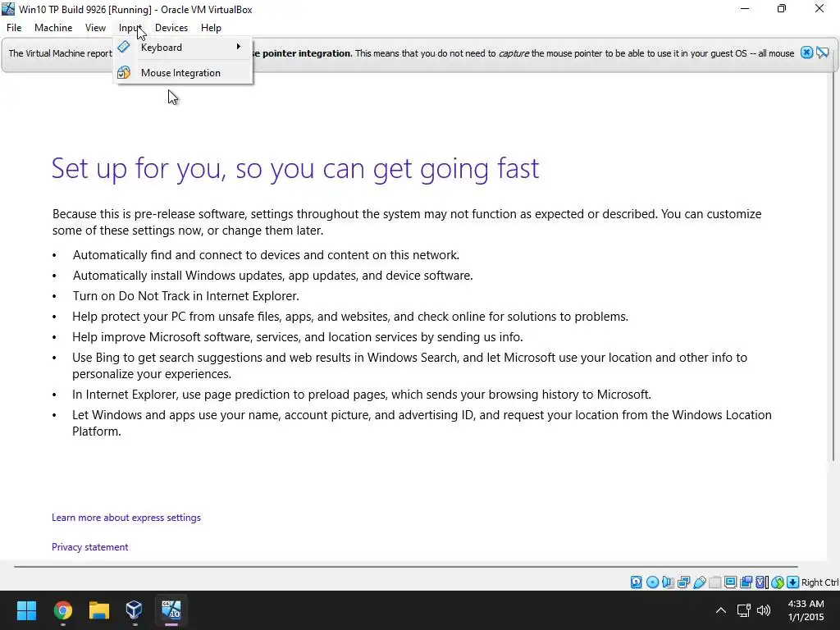Click the network tray icon

[743, 610]
